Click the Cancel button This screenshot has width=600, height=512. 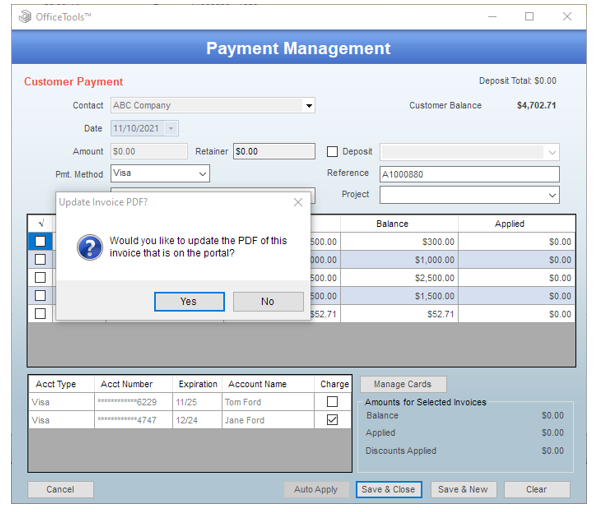point(60,489)
